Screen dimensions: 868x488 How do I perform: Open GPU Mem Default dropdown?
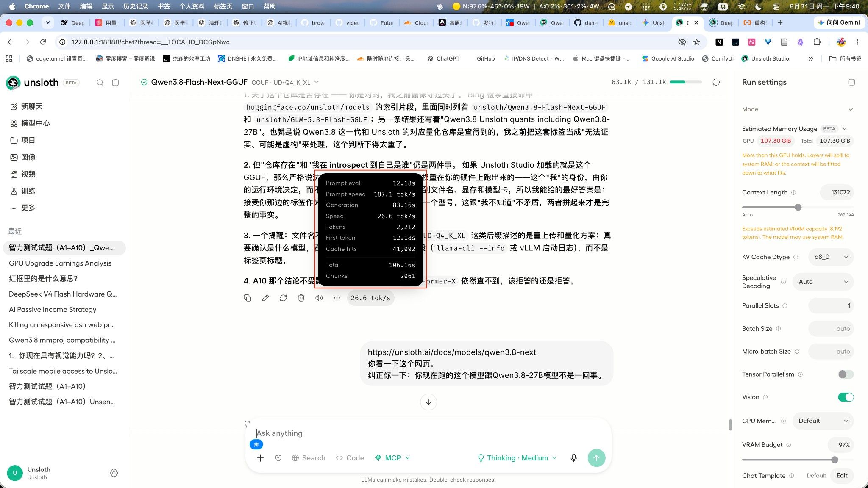click(823, 421)
